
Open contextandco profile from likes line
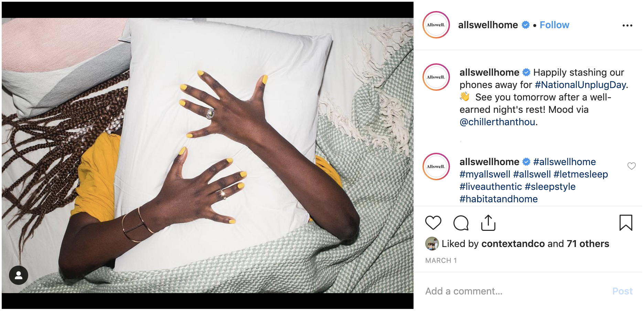point(513,244)
